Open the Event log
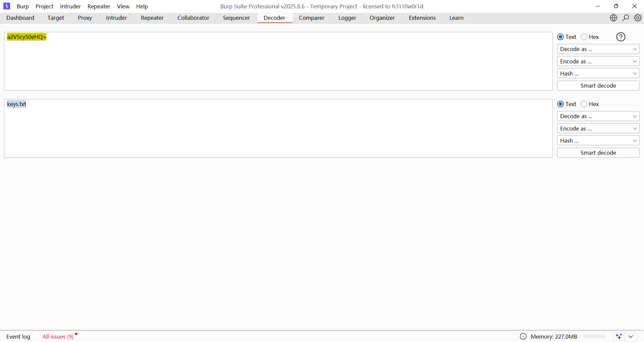The height and width of the screenshot is (342, 644). 18,337
